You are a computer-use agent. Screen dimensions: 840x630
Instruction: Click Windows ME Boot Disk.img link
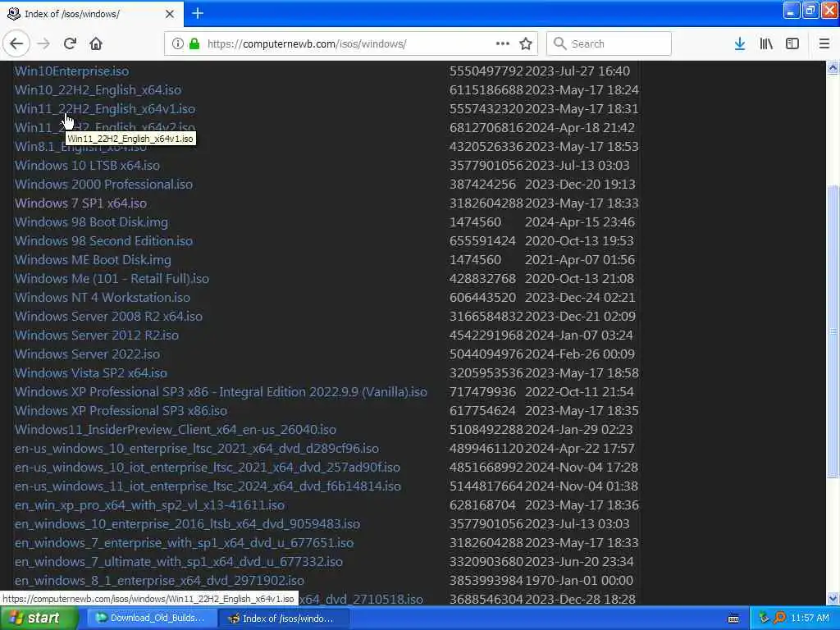click(93, 260)
